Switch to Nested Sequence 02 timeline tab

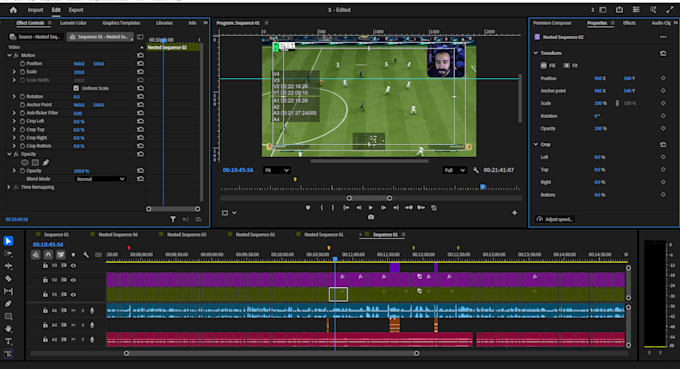click(x=255, y=235)
